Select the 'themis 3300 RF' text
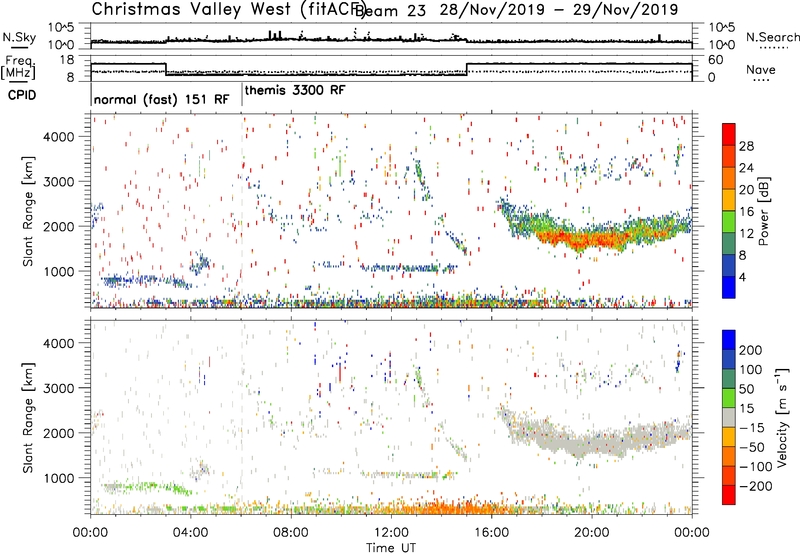Viewport: 800px width, 554px height. (295, 90)
